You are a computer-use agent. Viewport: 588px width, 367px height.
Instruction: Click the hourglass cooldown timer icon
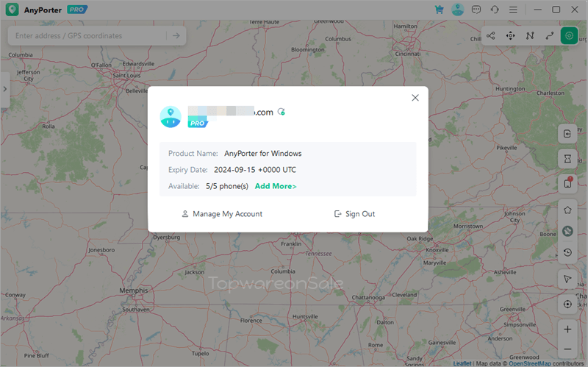(567, 159)
